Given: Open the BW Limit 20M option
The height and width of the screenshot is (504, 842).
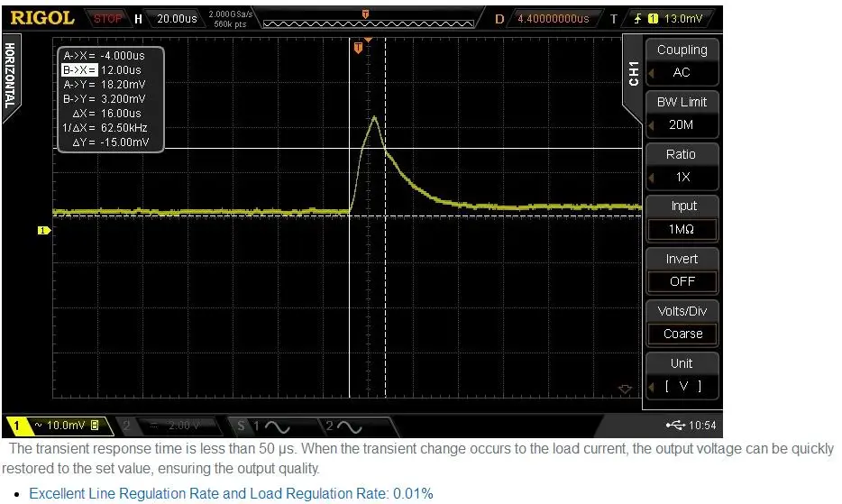Looking at the screenshot, I should coord(682,114).
